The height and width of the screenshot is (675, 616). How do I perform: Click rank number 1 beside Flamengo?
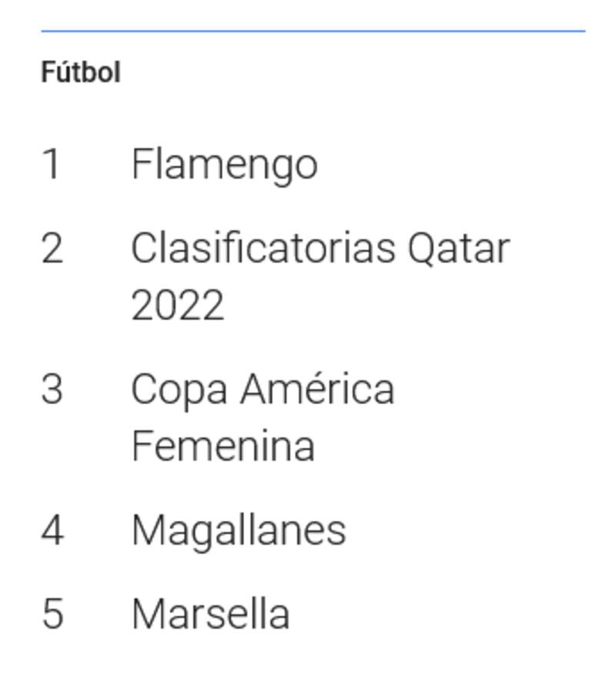51,165
